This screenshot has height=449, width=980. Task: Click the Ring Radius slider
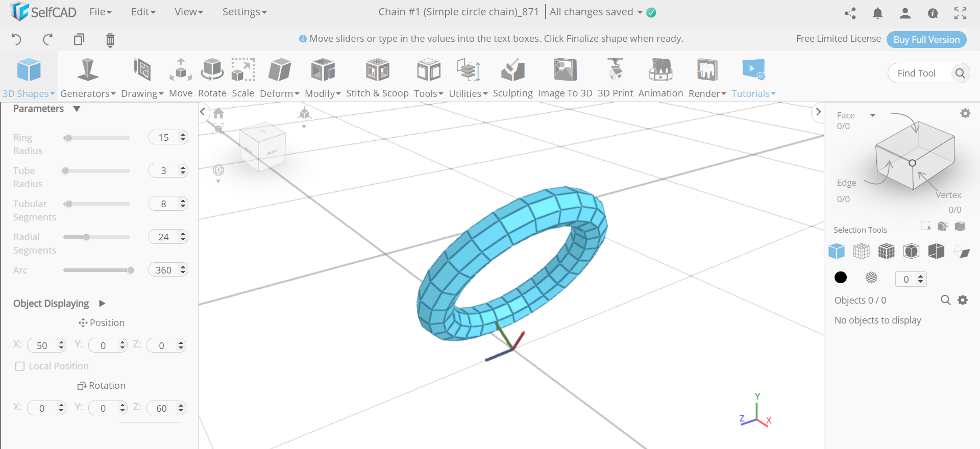[x=96, y=138]
